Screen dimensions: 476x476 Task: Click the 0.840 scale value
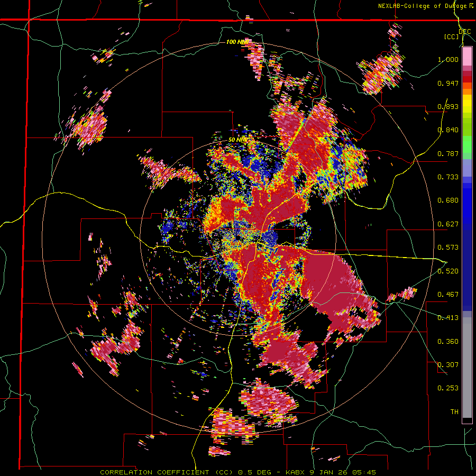tap(448, 130)
